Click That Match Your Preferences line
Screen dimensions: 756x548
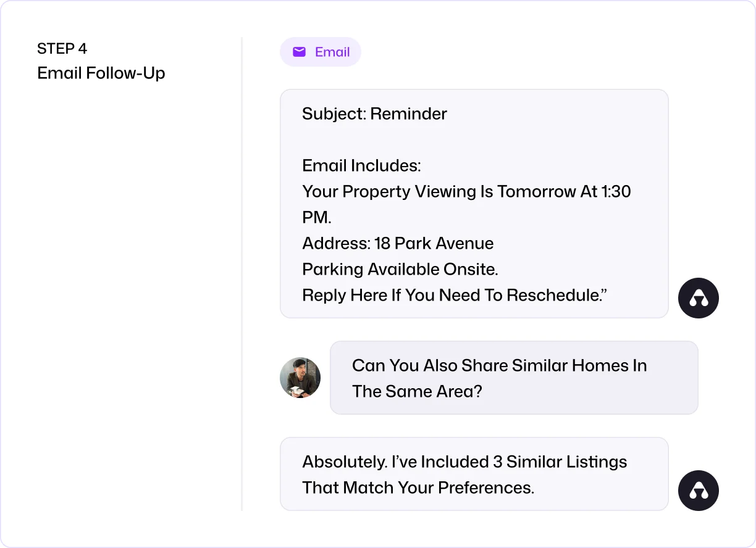coord(418,488)
